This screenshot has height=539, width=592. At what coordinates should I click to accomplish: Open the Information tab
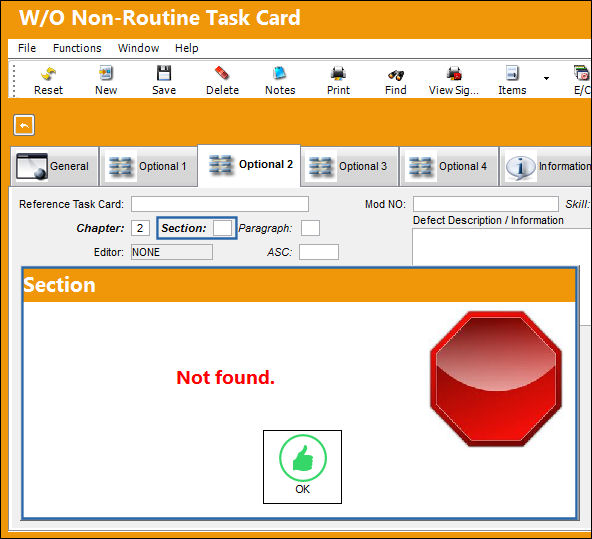(x=546, y=166)
